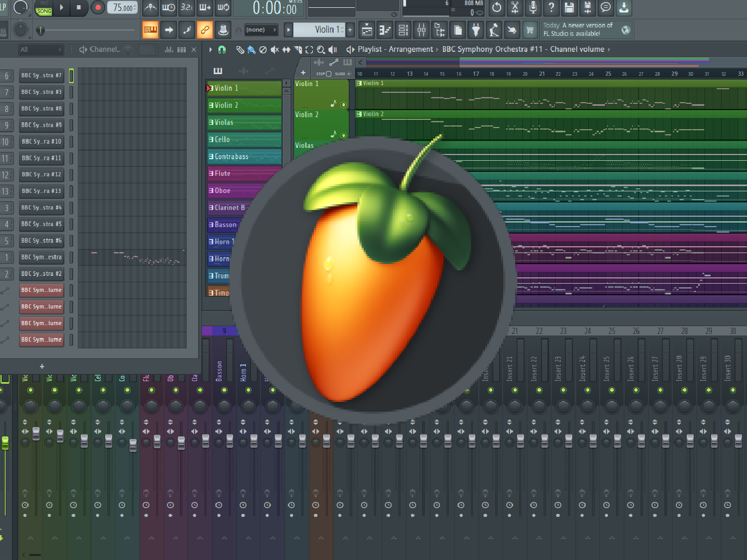Expand the playlist options menu arrow

tap(210, 50)
